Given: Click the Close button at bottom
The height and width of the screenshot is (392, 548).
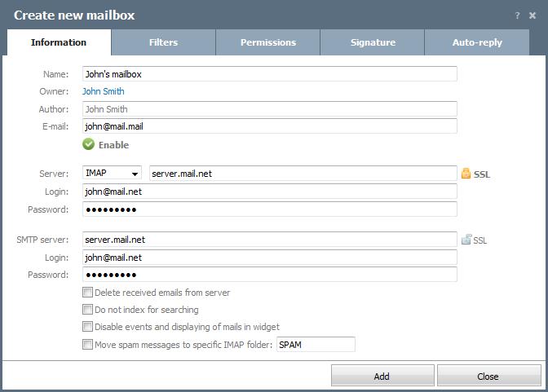Looking at the screenshot, I should click(488, 376).
